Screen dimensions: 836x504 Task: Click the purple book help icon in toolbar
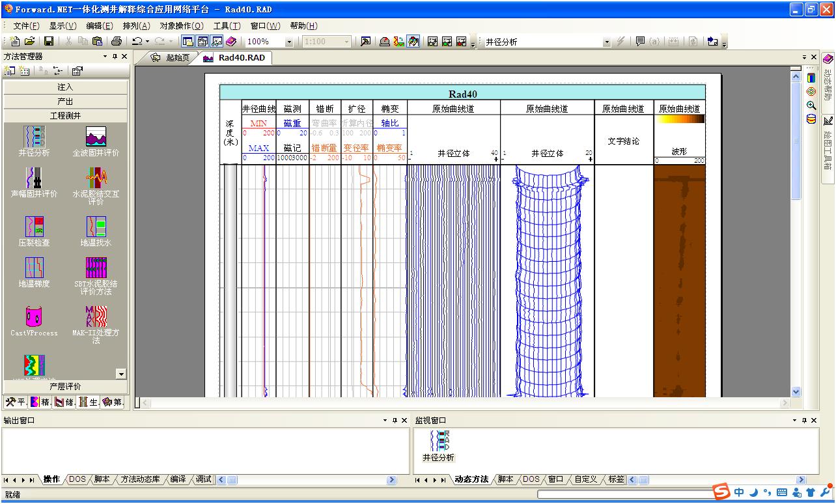[231, 42]
